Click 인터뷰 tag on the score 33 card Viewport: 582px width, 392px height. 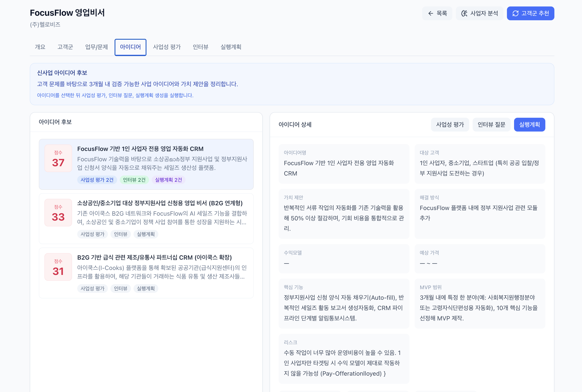point(121,234)
